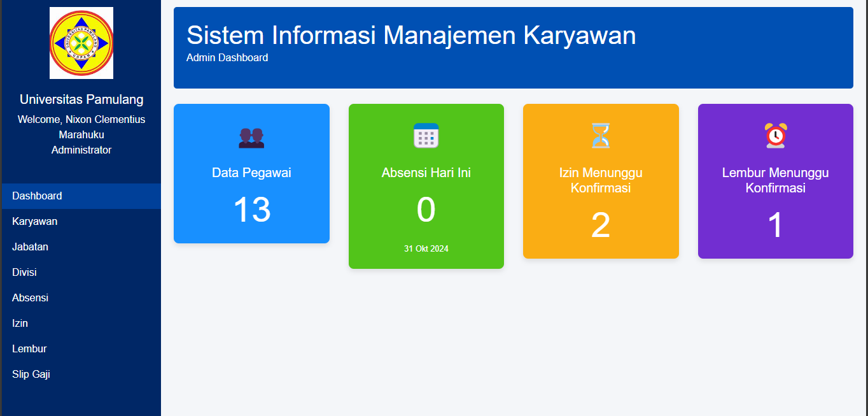Go to the Karyawan page

[35, 222]
